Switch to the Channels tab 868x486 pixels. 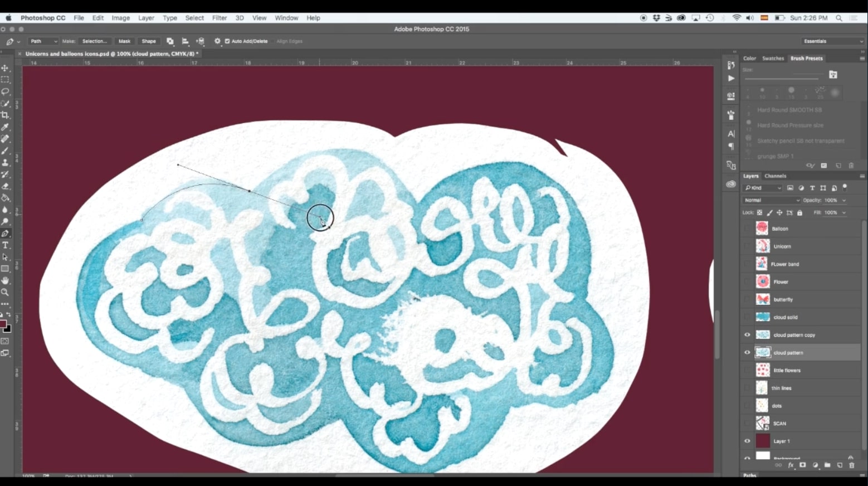pyautogui.click(x=775, y=176)
